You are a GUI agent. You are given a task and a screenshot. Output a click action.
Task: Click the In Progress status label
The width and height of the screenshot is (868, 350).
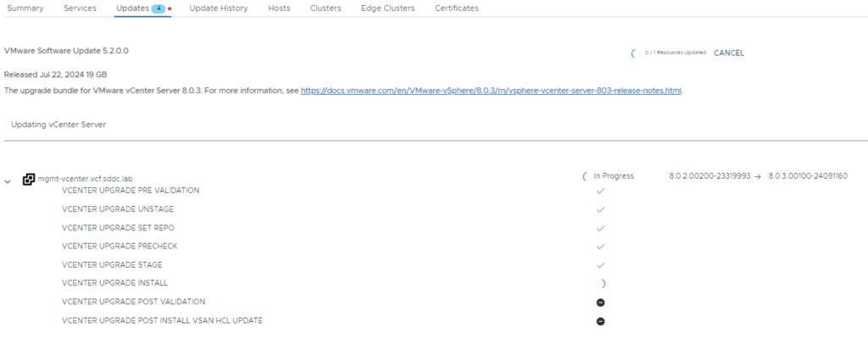tap(613, 176)
